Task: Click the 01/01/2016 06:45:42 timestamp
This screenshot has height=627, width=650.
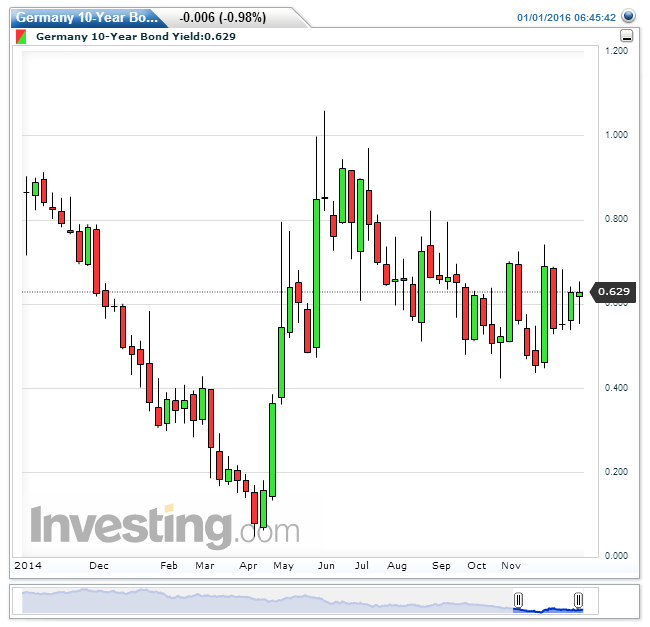Action: [x=566, y=17]
